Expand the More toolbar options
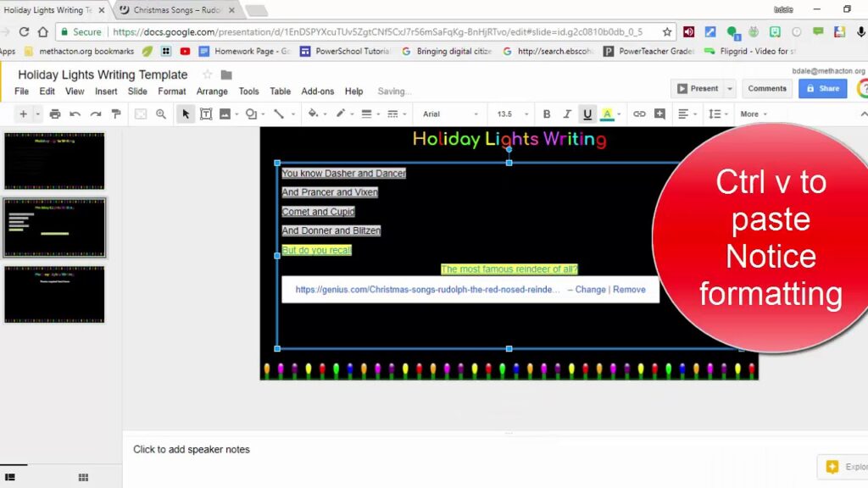868x488 pixels. (x=754, y=114)
